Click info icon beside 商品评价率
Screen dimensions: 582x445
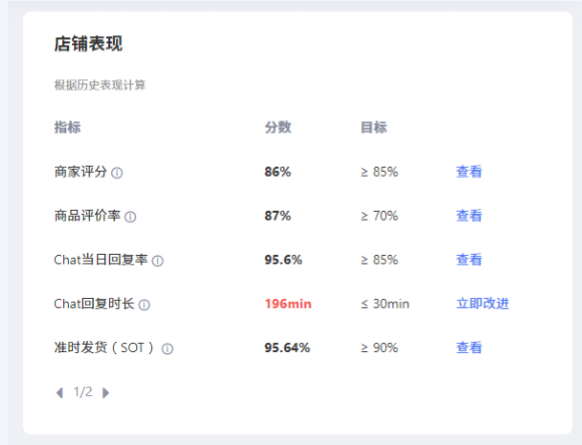[x=130, y=217]
